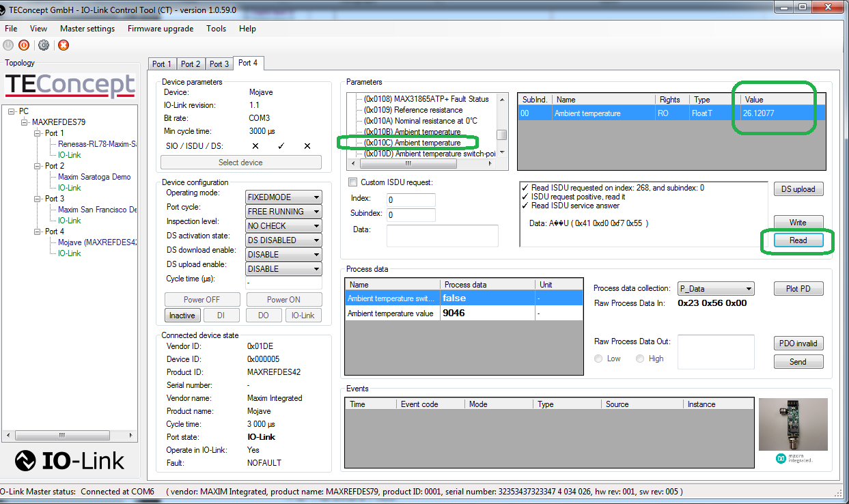Image resolution: width=849 pixels, height=504 pixels.
Task: Click the Write button
Action: click(798, 223)
